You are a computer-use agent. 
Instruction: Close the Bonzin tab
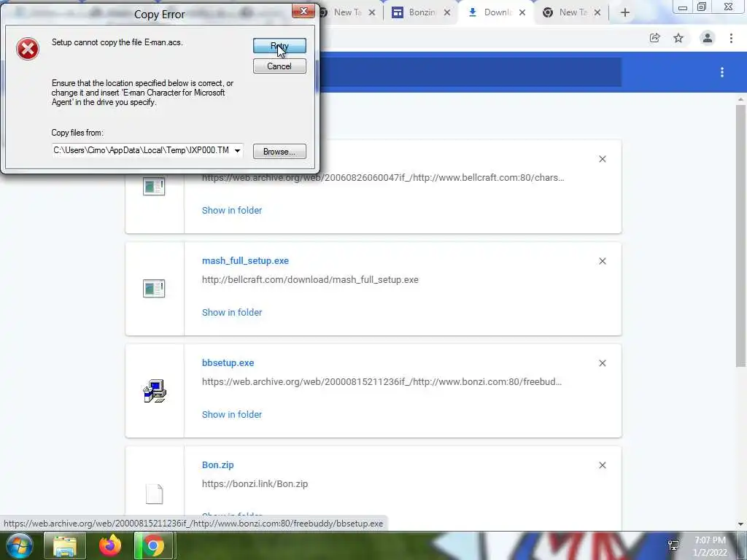click(447, 13)
